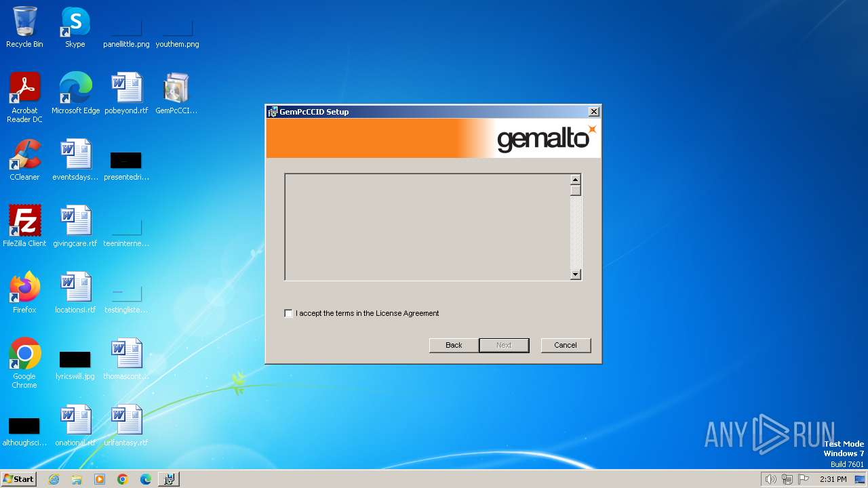Select onational.rtf document icon
Image resolution: width=868 pixels, height=488 pixels.
click(x=75, y=426)
